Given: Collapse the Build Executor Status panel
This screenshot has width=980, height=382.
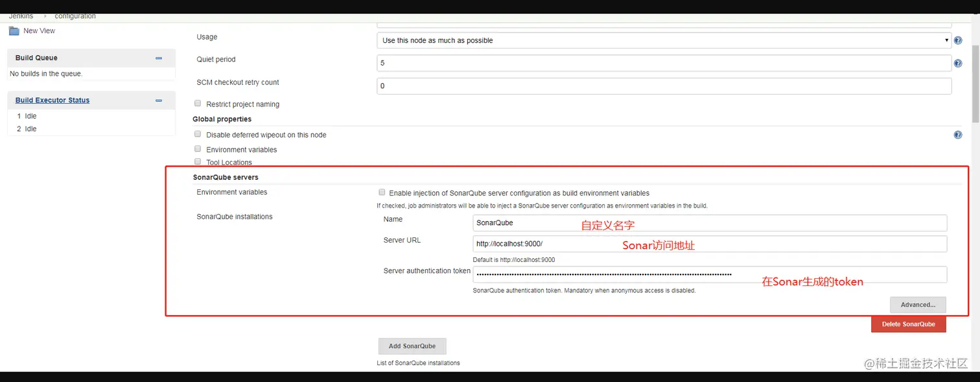Looking at the screenshot, I should click(159, 101).
